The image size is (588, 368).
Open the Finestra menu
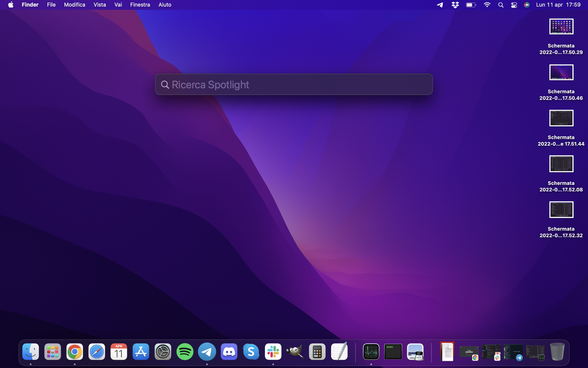click(140, 5)
